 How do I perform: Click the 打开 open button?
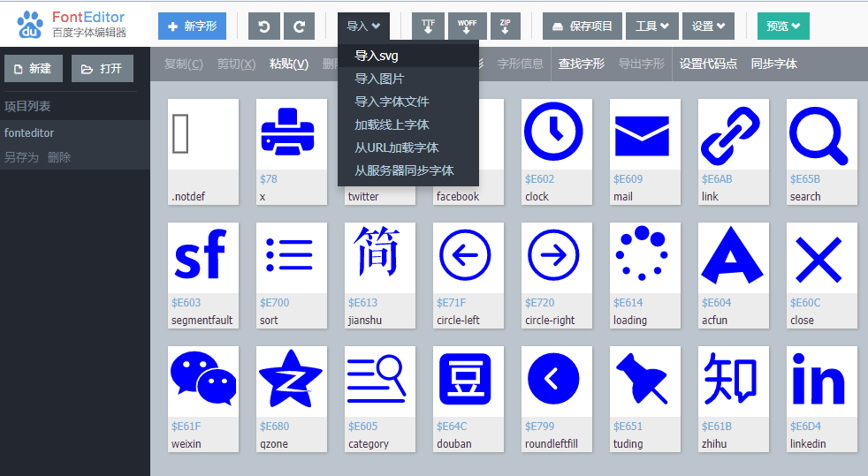tap(103, 69)
